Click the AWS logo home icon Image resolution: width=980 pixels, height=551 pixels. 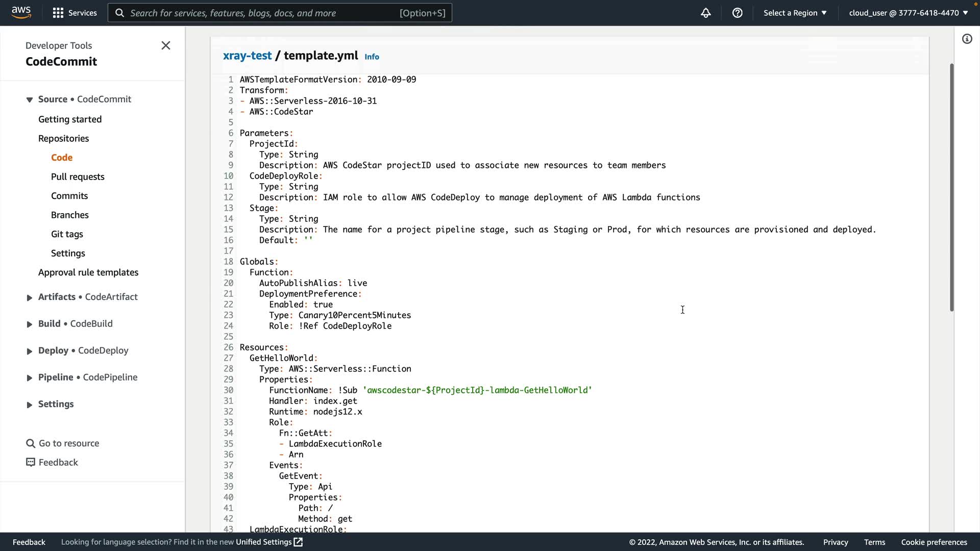21,12
